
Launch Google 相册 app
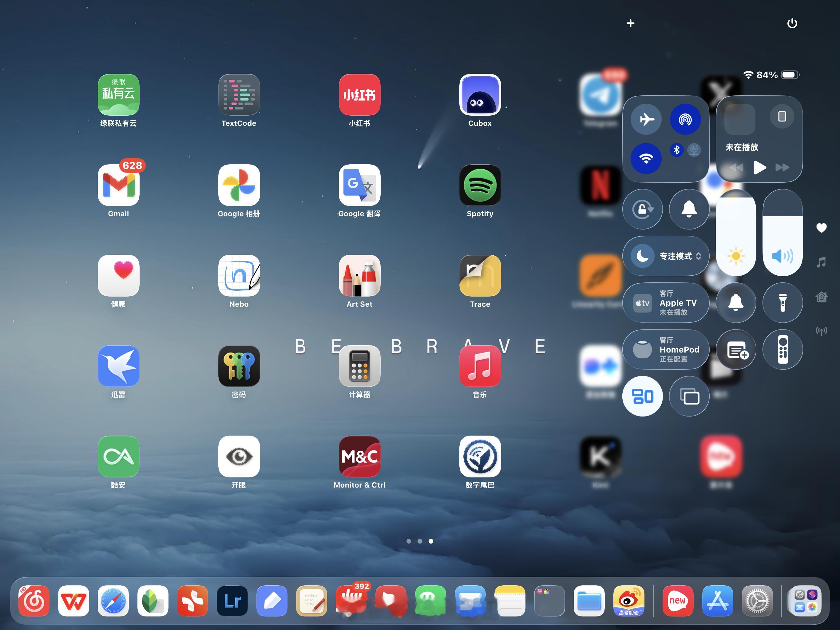[x=239, y=185]
